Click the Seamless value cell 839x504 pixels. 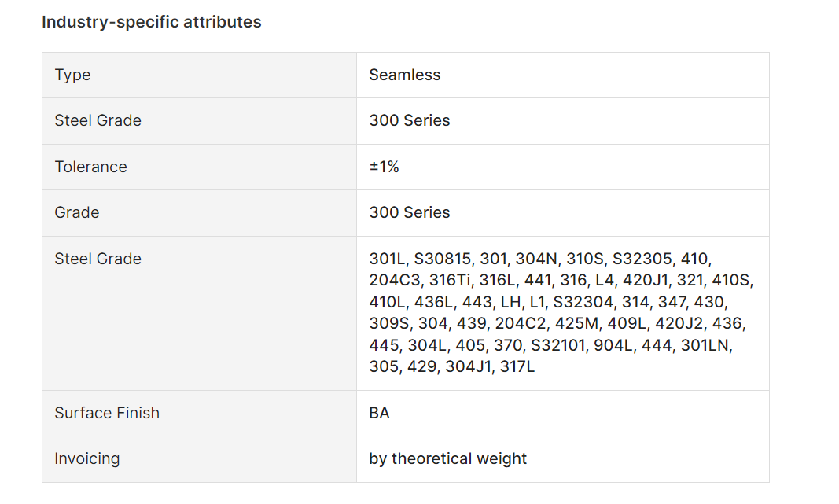pyautogui.click(x=404, y=75)
